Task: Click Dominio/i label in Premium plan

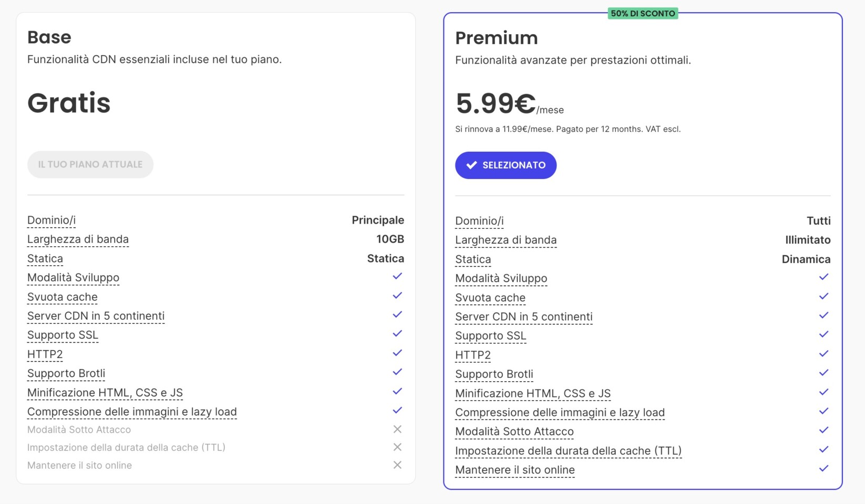Action: 479,221
